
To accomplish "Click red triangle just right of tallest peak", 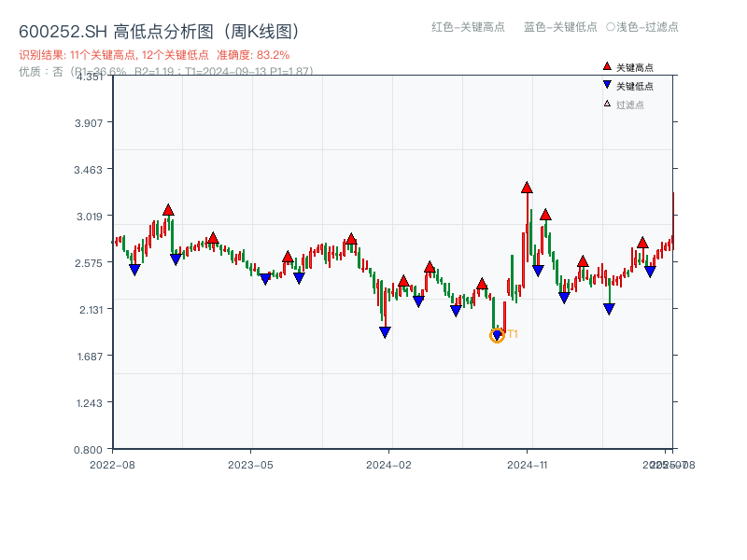I will 545,215.
